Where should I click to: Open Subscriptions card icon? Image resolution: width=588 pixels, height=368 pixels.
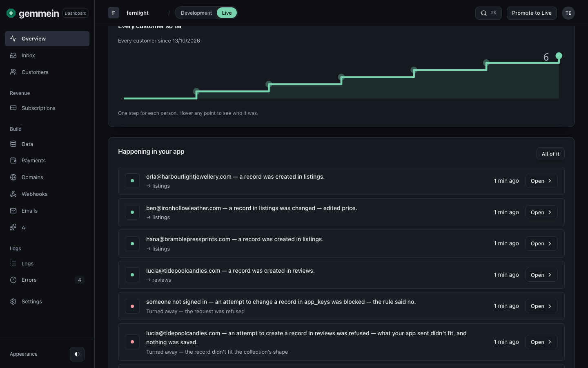click(x=13, y=108)
